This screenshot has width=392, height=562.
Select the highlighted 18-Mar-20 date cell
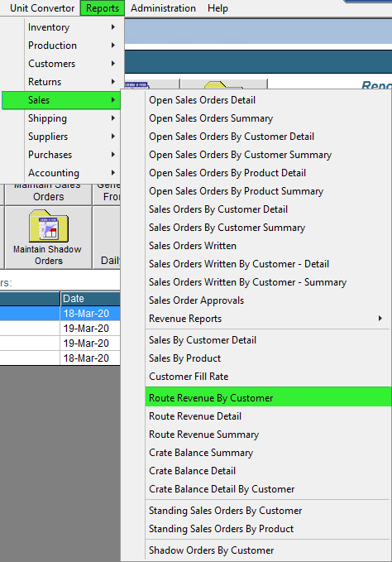tap(90, 314)
